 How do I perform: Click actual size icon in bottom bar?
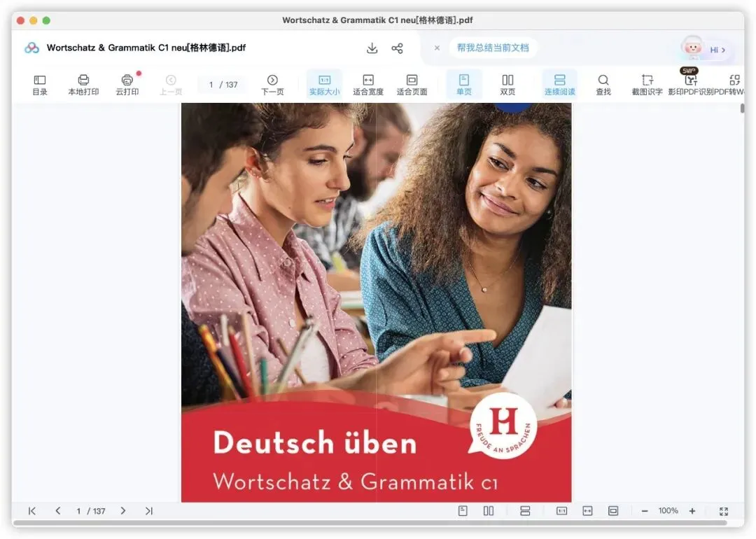pos(561,510)
